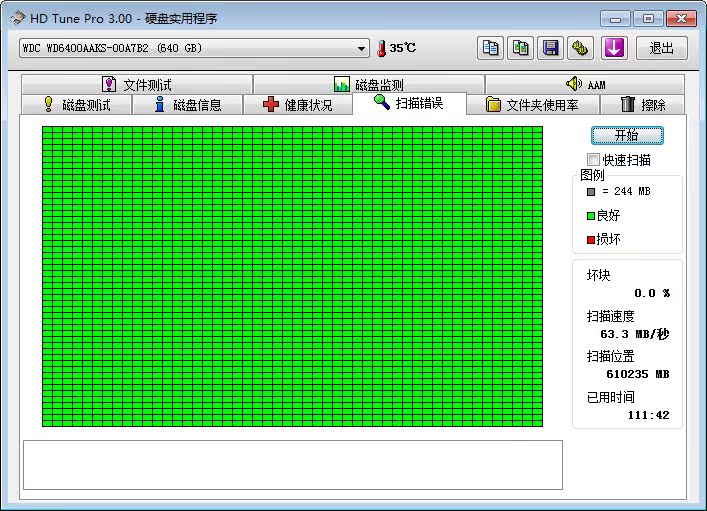Click the 图例 legend heading

(x=592, y=175)
